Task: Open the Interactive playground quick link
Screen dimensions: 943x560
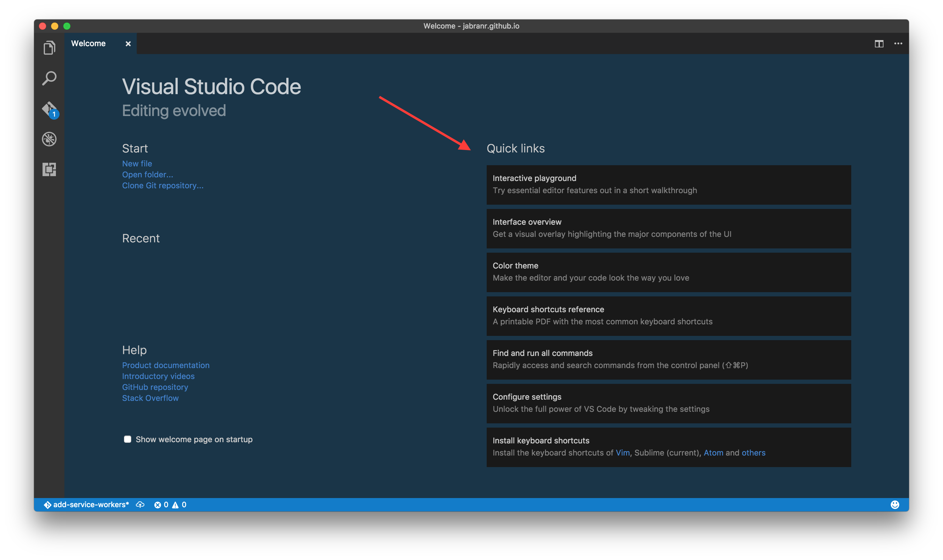Action: pyautogui.click(x=669, y=185)
